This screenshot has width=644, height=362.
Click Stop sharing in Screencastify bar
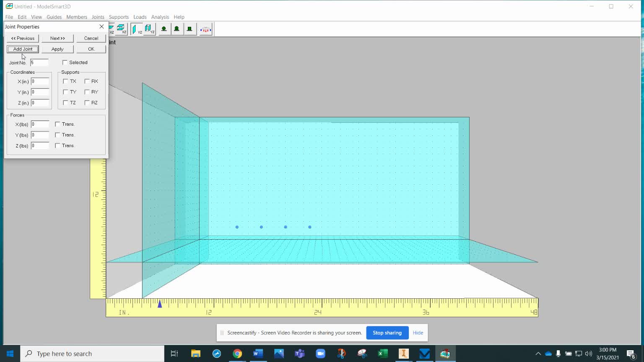[x=387, y=333]
